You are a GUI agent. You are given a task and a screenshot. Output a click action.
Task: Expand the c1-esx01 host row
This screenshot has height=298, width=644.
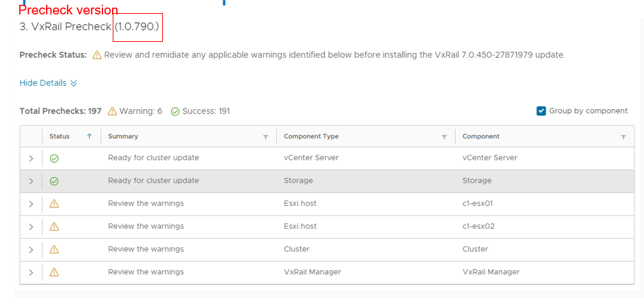(31, 204)
